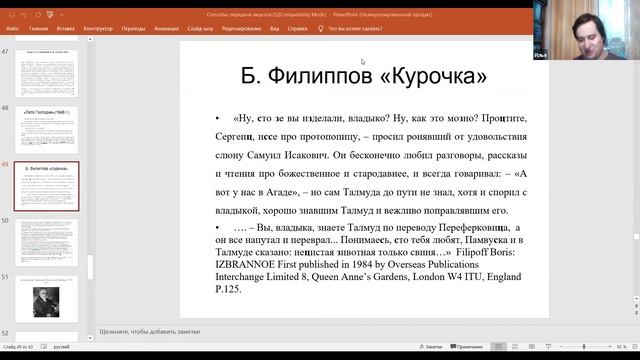Select slide 48 thumbnail «Лето Господне»

[47, 129]
